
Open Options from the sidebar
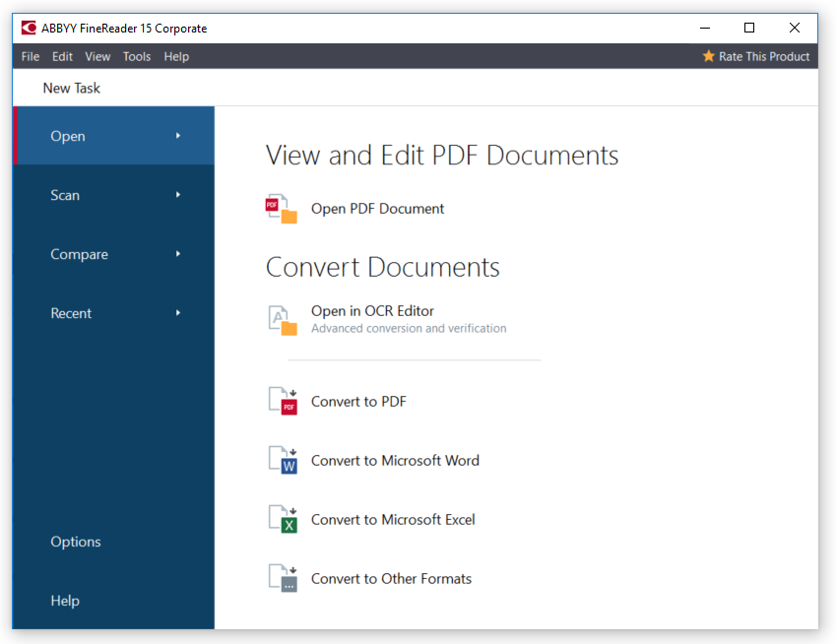(76, 542)
